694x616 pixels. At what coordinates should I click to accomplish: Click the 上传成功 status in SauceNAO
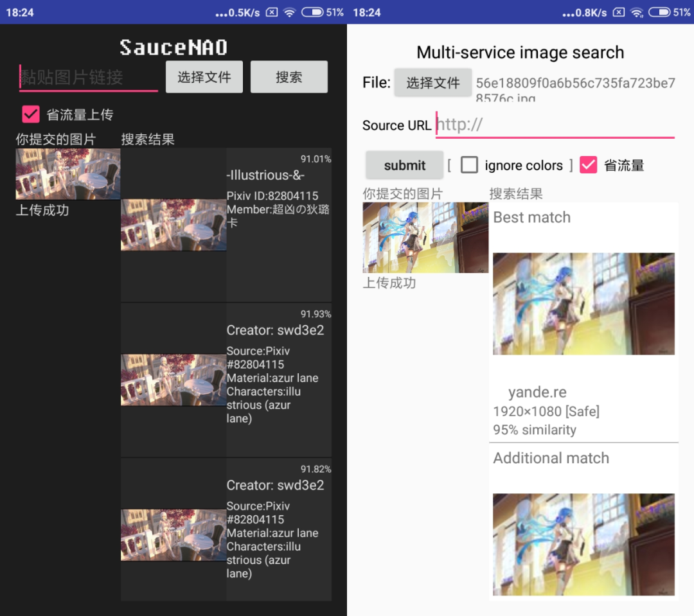42,210
